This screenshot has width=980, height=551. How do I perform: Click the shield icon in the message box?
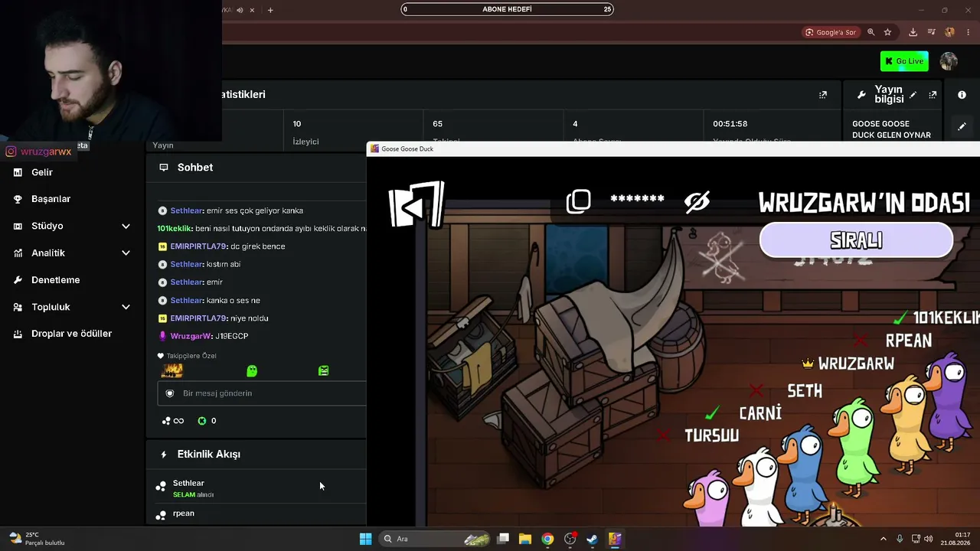coord(170,393)
